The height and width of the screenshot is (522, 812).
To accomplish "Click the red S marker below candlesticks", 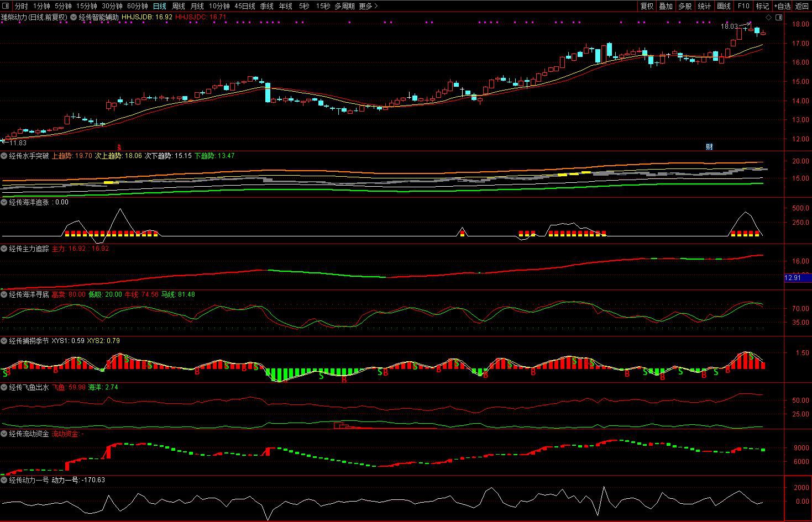I will coord(119,147).
